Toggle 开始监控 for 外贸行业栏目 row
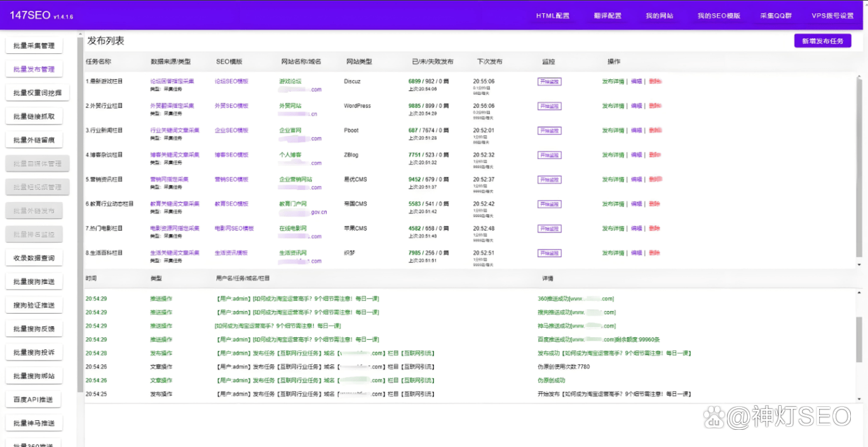The height and width of the screenshot is (447, 868). 549,106
